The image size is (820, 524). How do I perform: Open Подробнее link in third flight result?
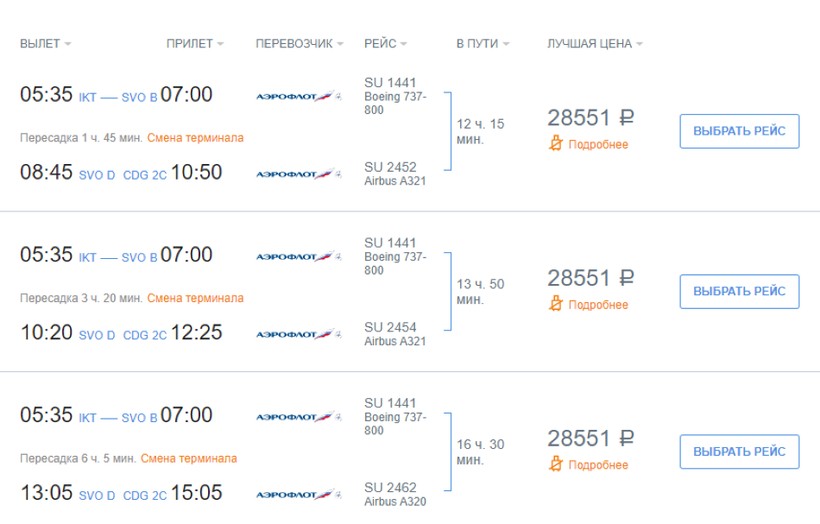point(598,464)
